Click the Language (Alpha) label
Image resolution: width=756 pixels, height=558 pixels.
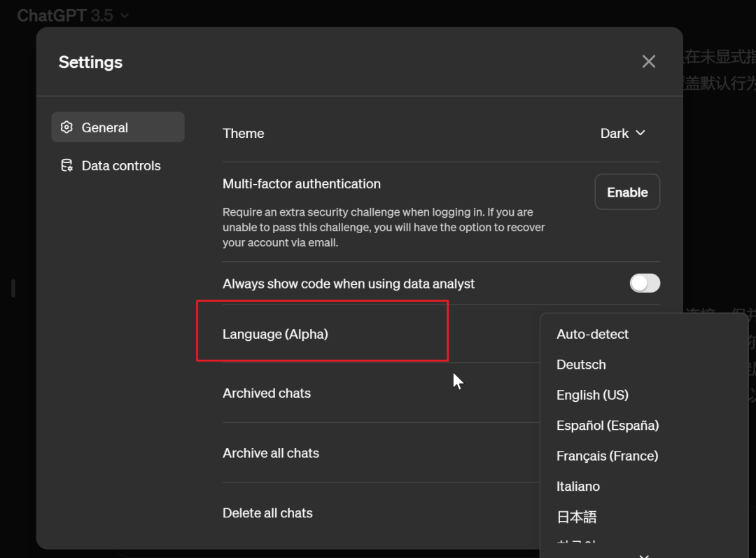tap(275, 334)
